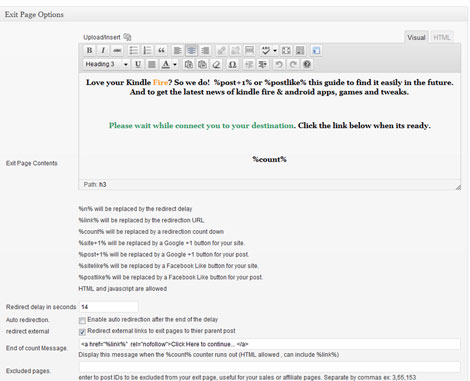Screen dimensions: 470x381
Task: Click the End of count Message field
Action: coord(270,344)
